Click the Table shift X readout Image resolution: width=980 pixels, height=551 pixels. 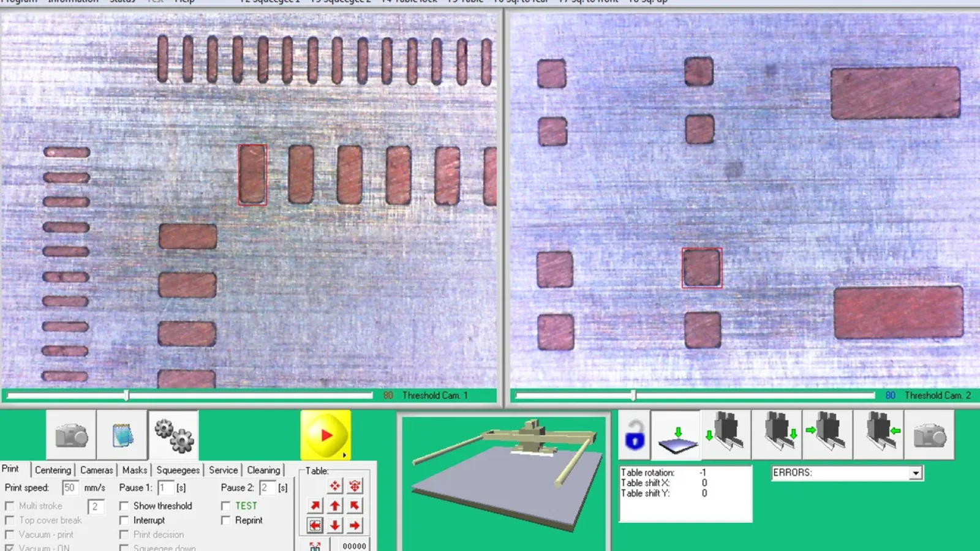[664, 483]
